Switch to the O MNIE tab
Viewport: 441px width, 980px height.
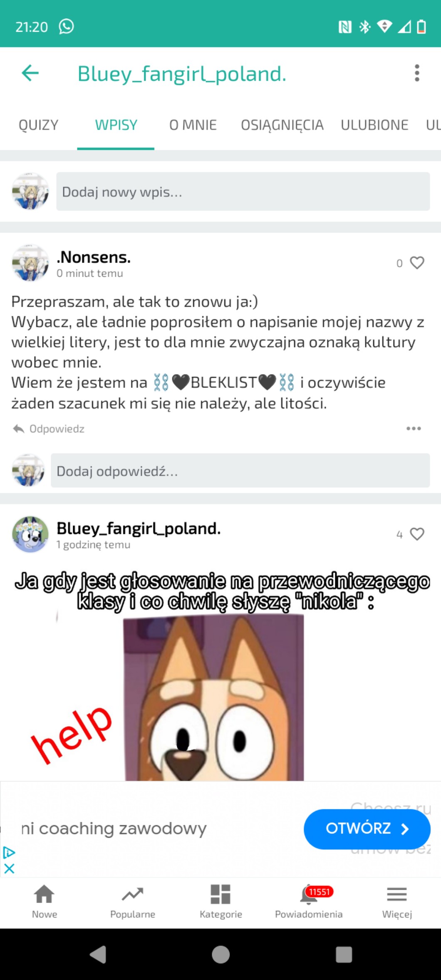[193, 125]
